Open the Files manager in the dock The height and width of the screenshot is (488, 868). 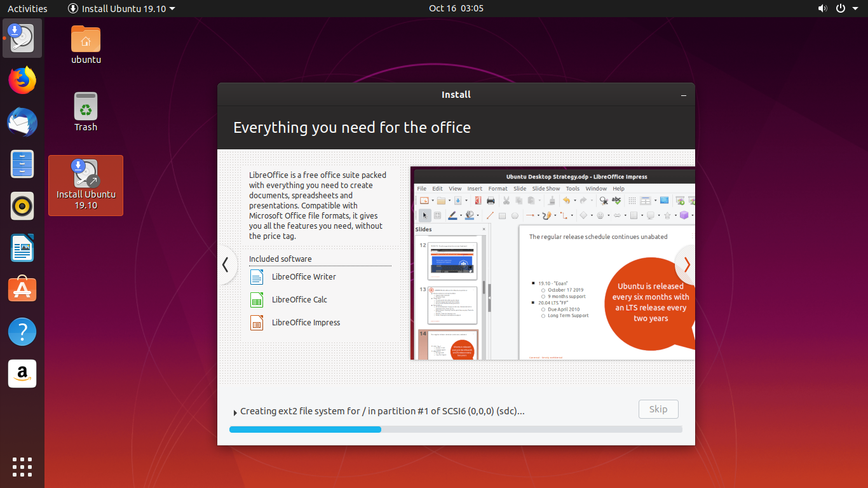pyautogui.click(x=22, y=164)
